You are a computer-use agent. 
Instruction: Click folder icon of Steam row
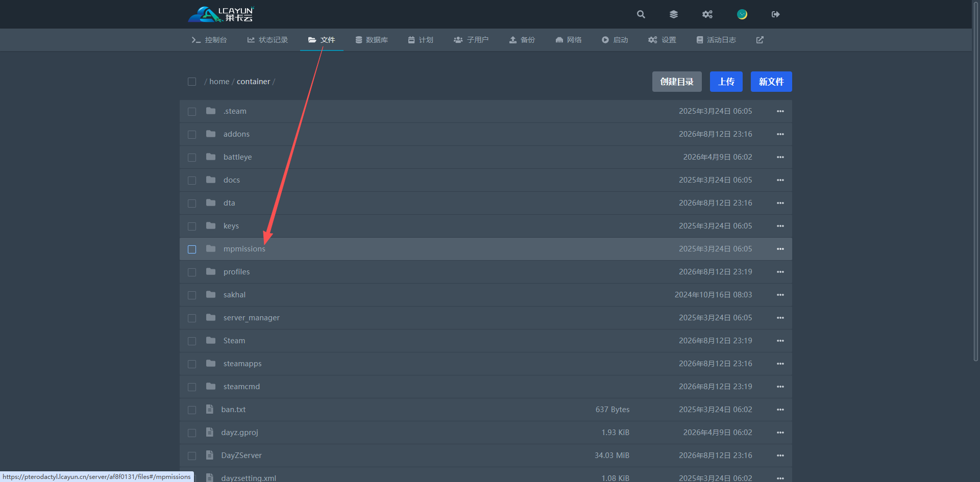[211, 340]
